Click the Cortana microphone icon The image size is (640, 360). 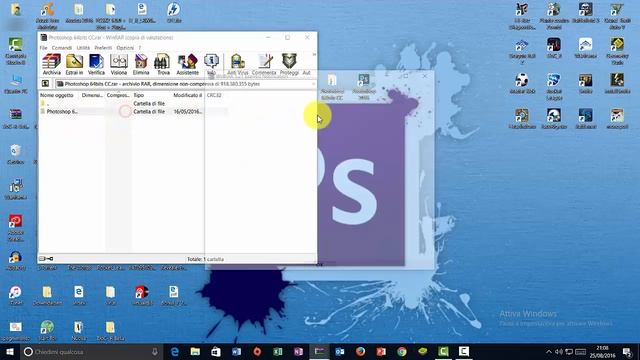pos(155,351)
